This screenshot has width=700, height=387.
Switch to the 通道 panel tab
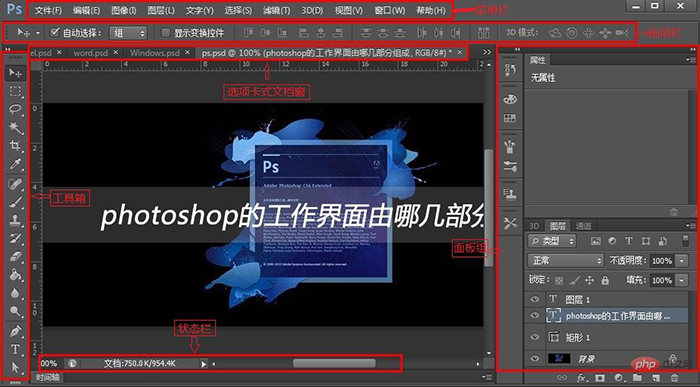[x=583, y=226]
